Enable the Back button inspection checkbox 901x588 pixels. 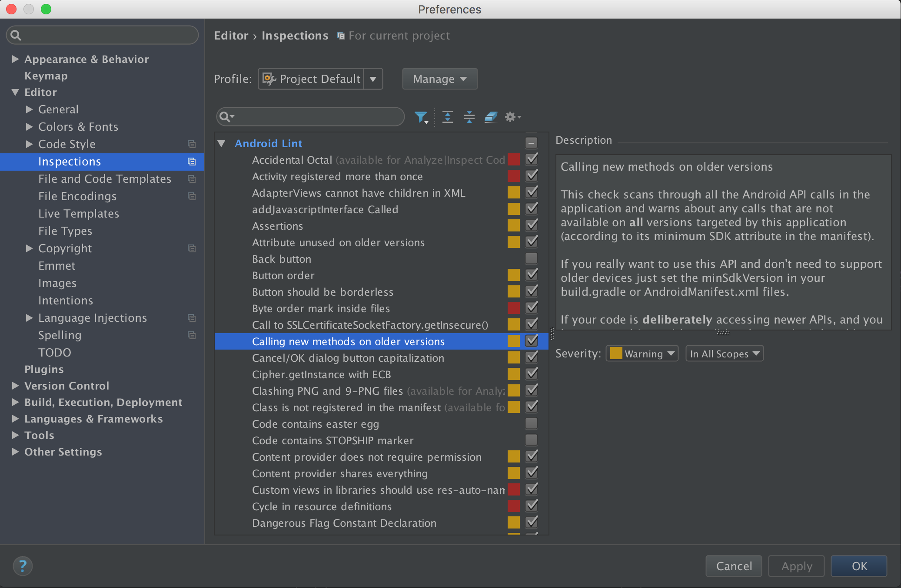531,259
